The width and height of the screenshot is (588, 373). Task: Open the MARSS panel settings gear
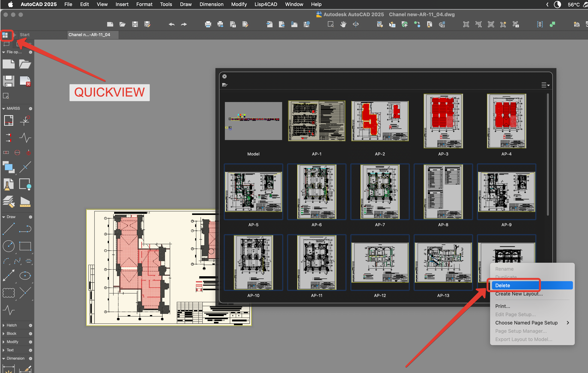pyautogui.click(x=31, y=109)
